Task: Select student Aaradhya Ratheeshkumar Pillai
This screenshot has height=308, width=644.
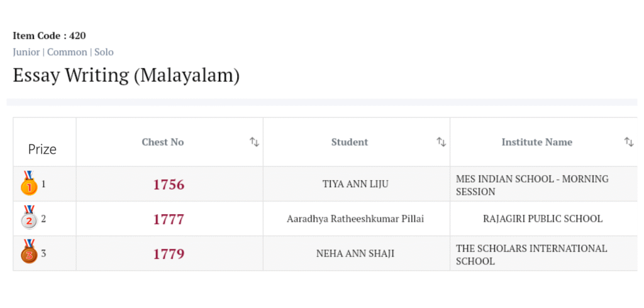Action: click(x=355, y=219)
